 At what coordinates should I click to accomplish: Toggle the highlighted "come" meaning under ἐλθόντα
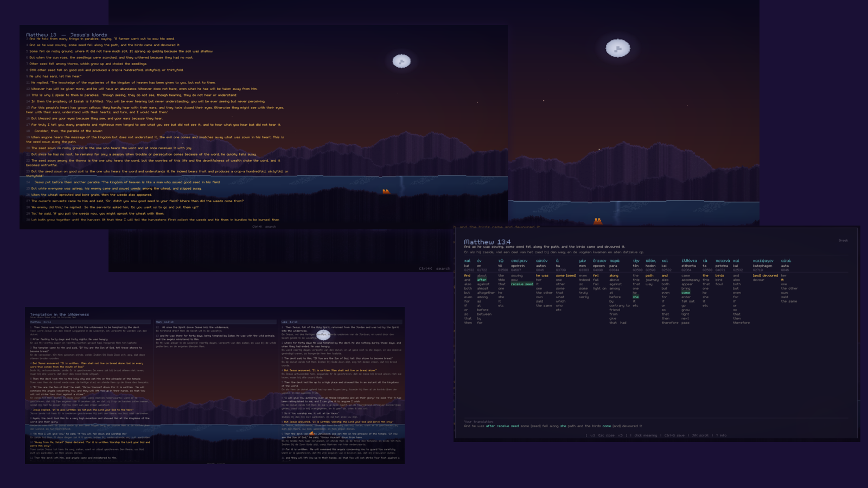point(686,293)
